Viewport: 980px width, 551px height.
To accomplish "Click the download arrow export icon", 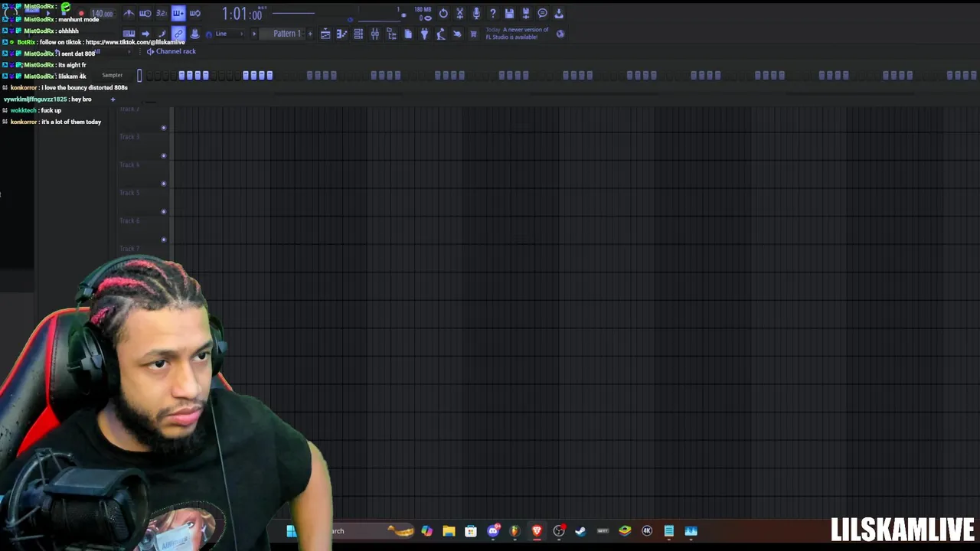I will [559, 14].
